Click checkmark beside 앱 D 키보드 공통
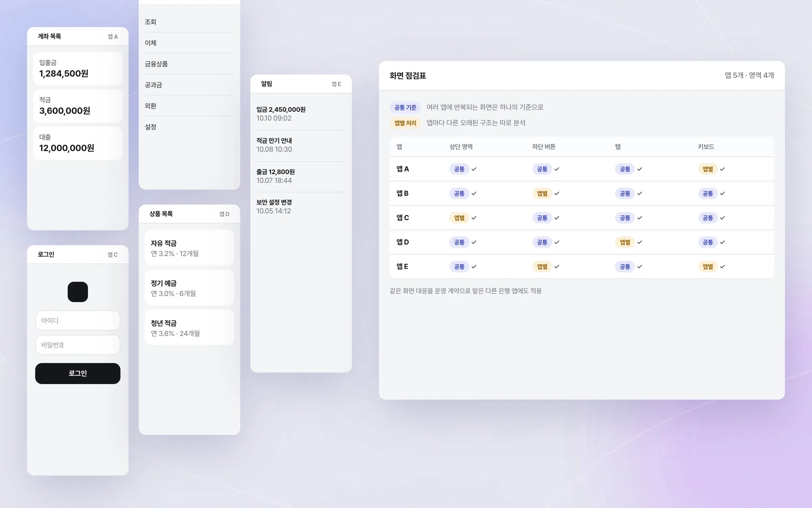 point(723,242)
